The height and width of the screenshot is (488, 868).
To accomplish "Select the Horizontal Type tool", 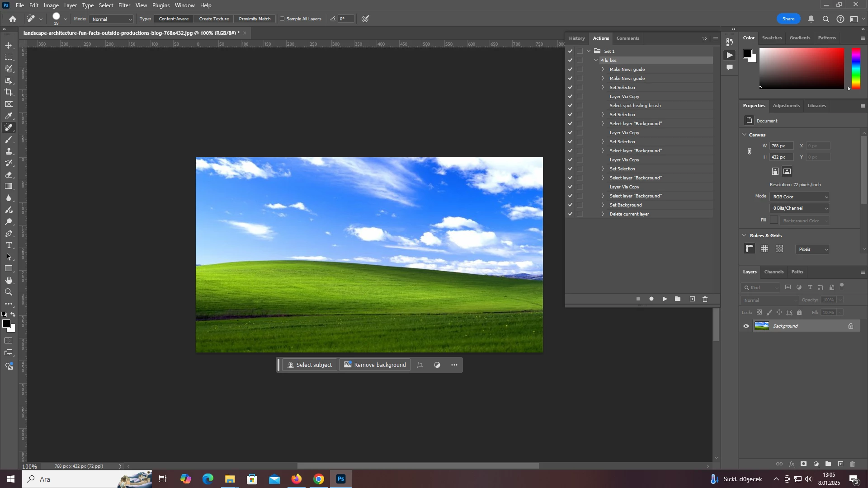I will pyautogui.click(x=9, y=245).
